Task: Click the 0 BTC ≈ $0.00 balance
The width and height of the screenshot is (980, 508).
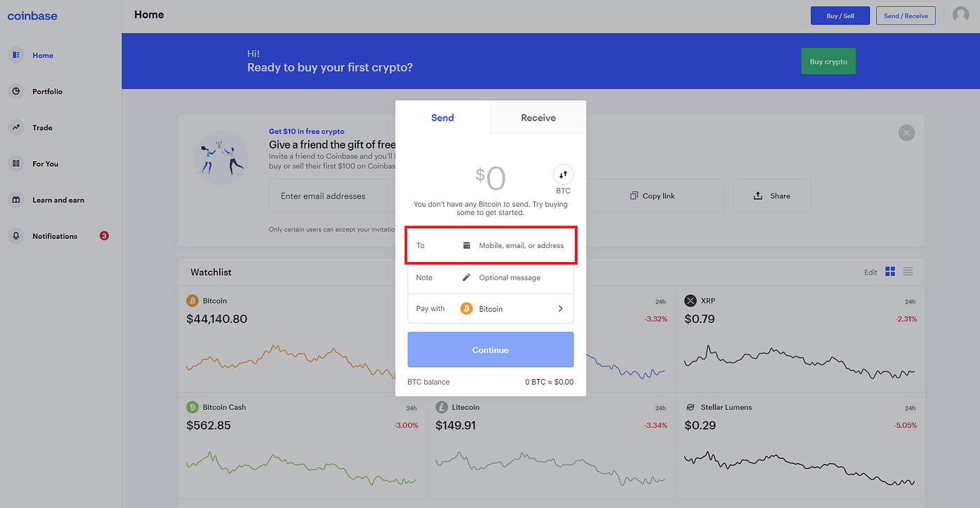Action: (549, 382)
